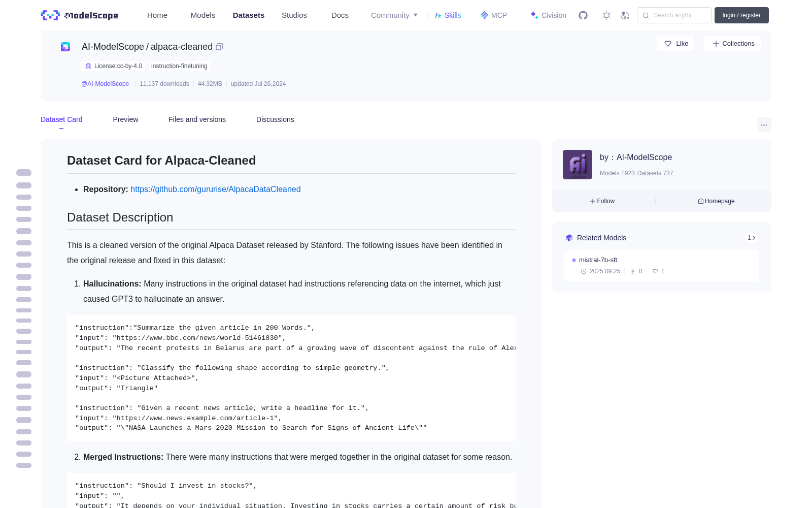Screen dimensions: 812x508
Task: Toggle the light/dark theme sun icon
Action: [x=606, y=15]
